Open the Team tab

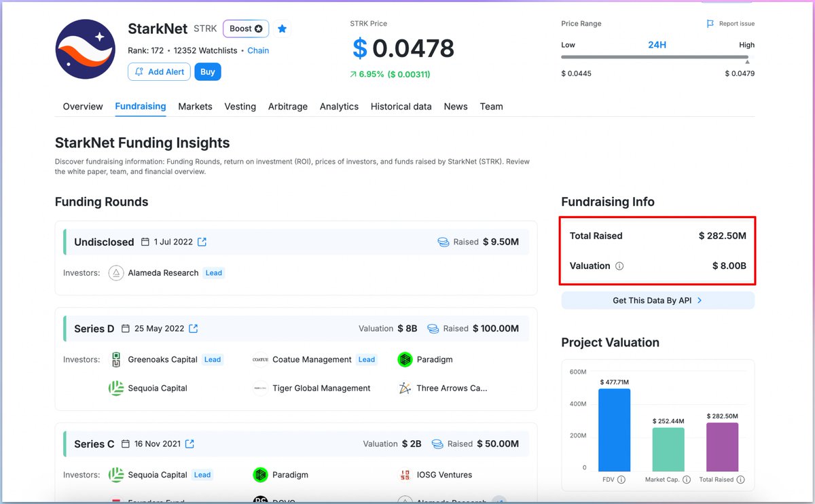[x=491, y=107]
